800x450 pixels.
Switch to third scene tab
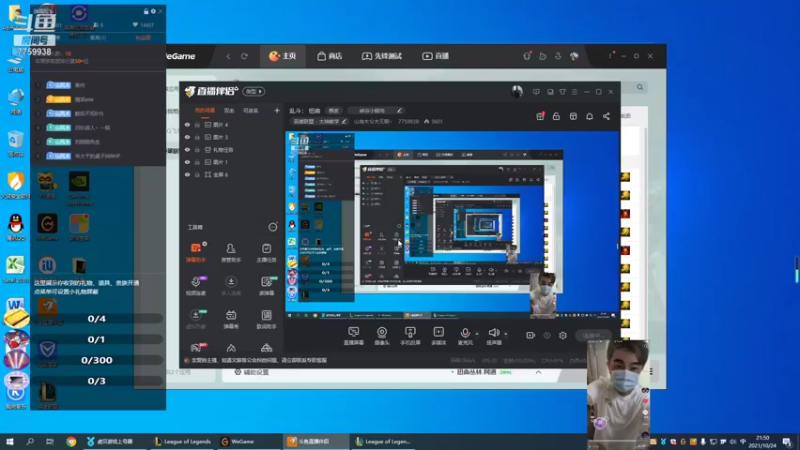point(251,110)
